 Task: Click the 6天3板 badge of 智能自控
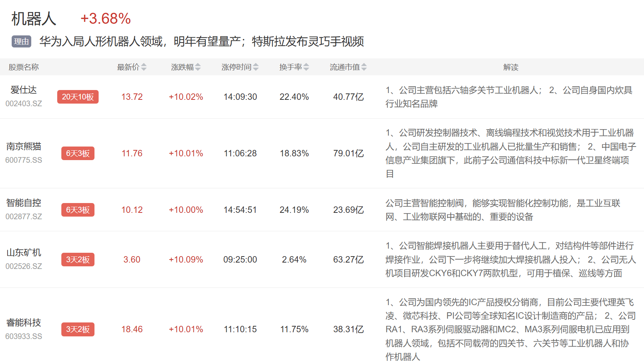(x=78, y=210)
